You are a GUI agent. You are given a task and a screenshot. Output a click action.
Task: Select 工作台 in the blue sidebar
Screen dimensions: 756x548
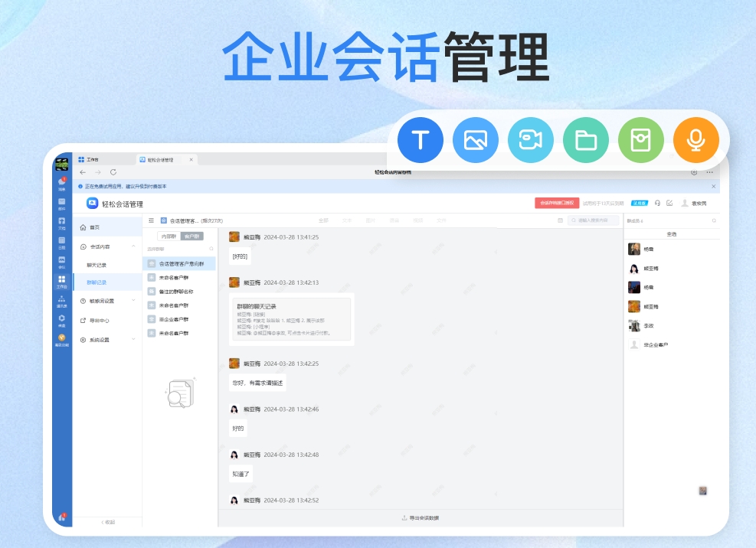click(62, 282)
